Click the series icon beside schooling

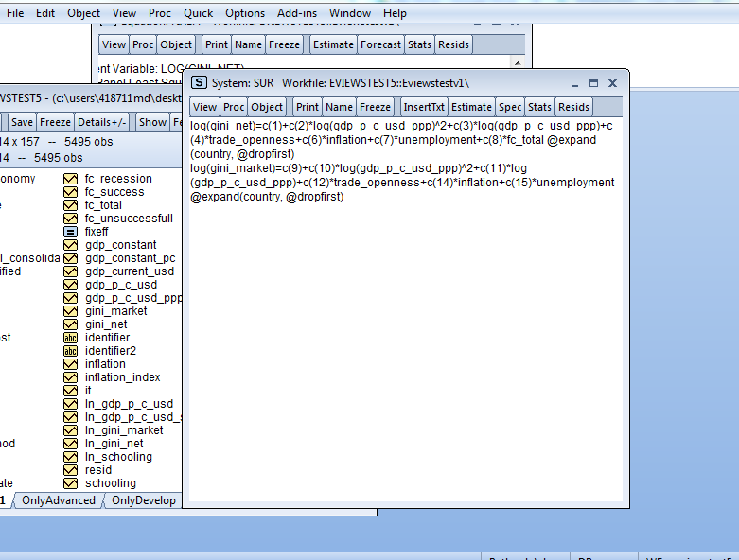coord(70,483)
